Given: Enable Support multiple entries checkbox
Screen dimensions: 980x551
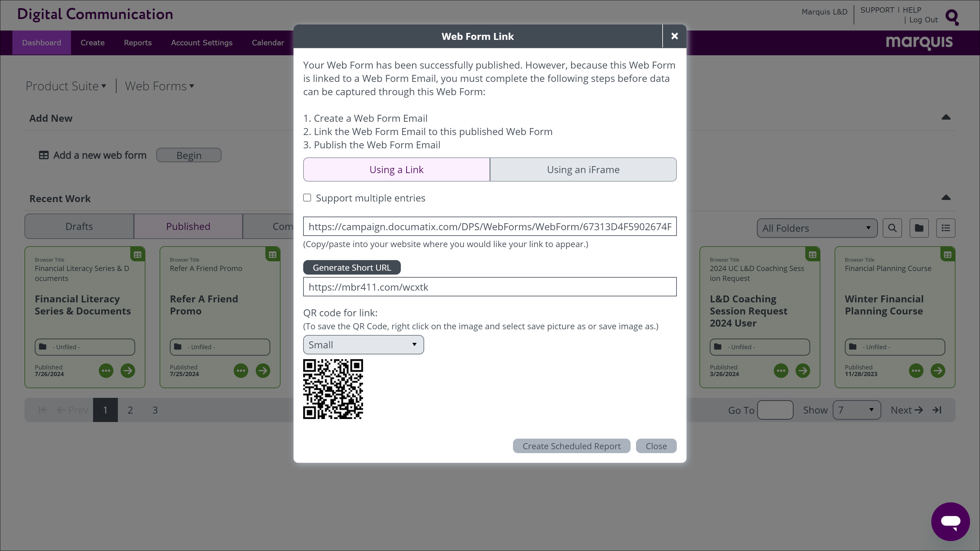Looking at the screenshot, I should click(x=307, y=197).
